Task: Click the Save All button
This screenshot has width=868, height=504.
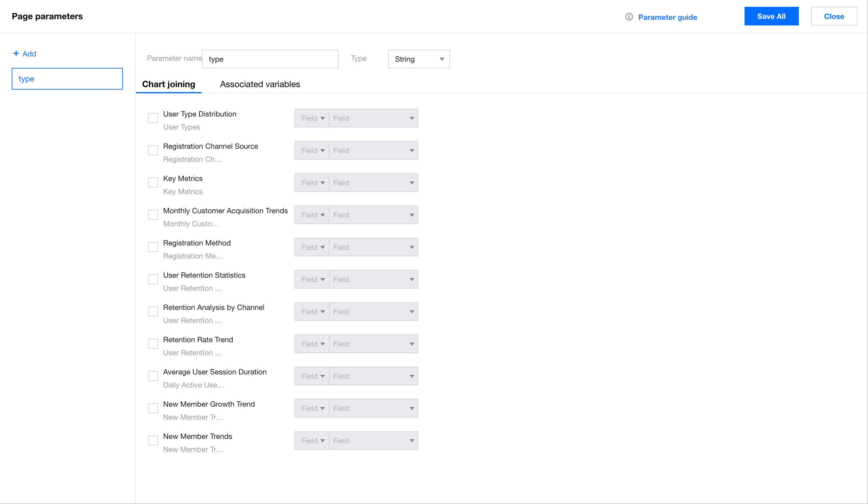Action: pyautogui.click(x=771, y=16)
